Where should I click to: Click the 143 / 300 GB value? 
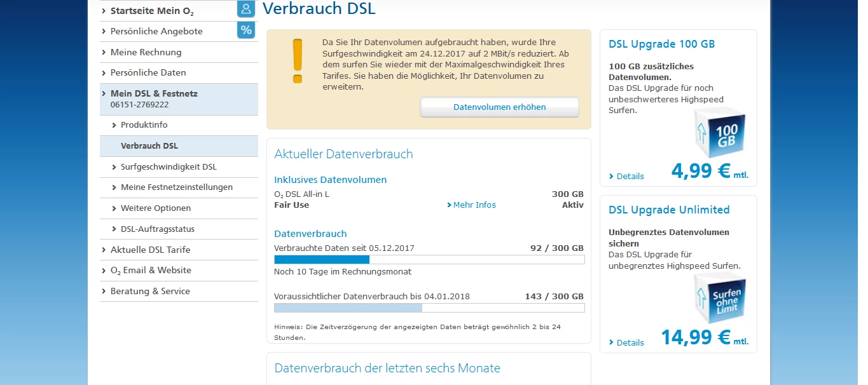[x=555, y=296]
